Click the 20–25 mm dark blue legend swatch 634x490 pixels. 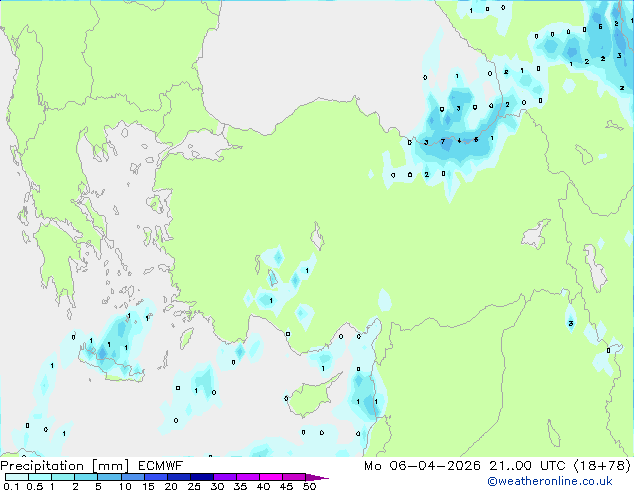179,477
